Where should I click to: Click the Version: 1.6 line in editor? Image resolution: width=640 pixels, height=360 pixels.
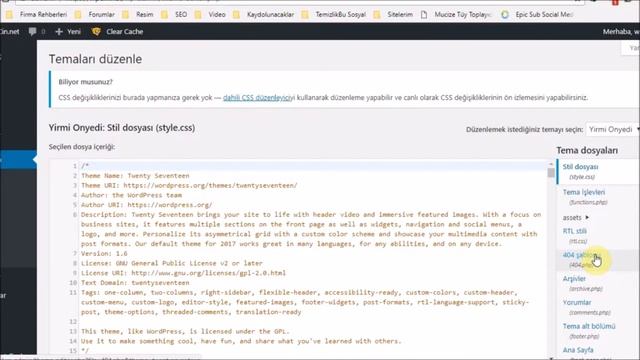[104, 253]
